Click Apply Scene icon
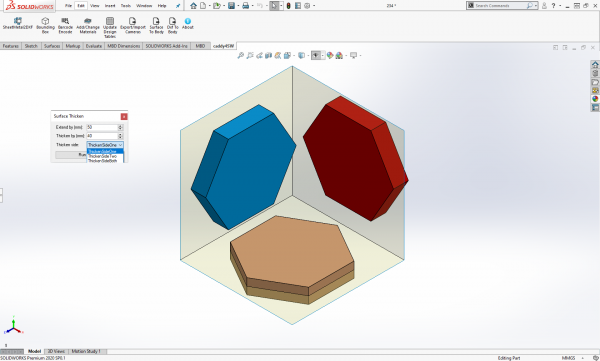600x361 pixels. point(339,56)
